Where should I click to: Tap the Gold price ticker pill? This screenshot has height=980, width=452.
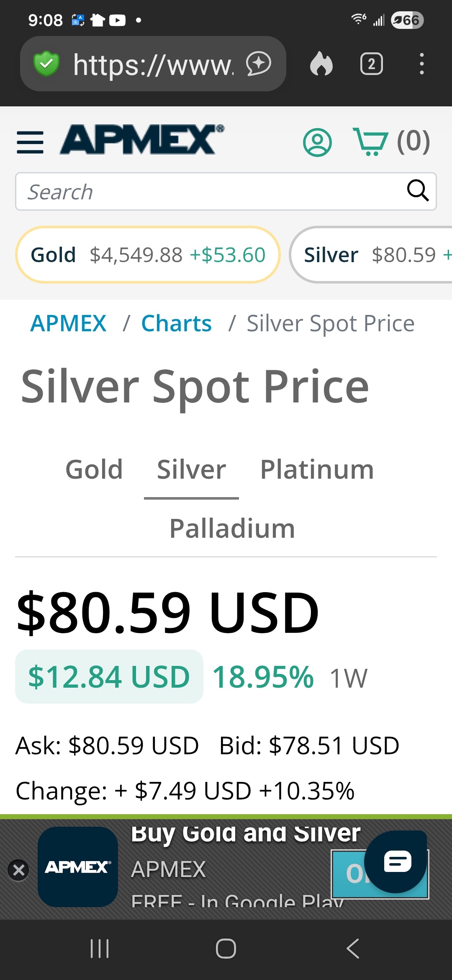pyautogui.click(x=148, y=255)
